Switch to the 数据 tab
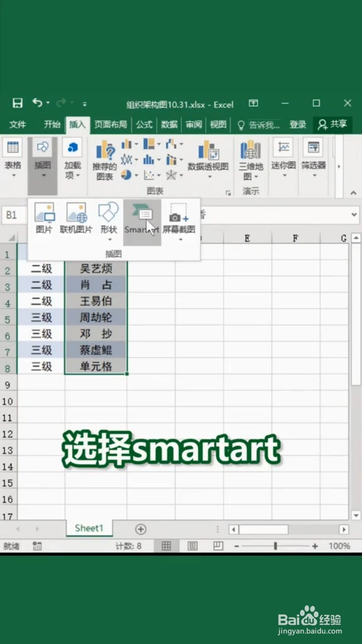362x644 pixels. (169, 125)
